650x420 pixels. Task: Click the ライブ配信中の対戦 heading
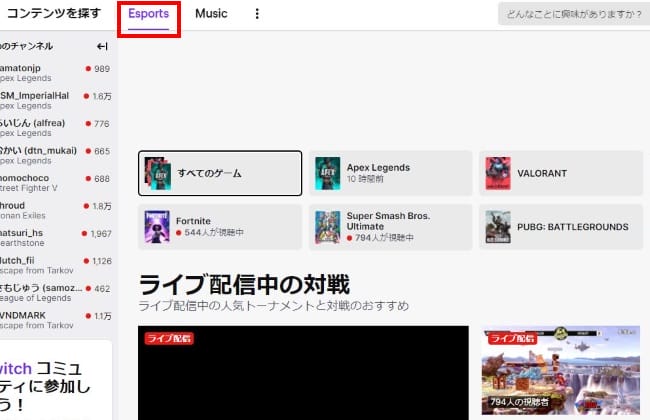tap(244, 284)
